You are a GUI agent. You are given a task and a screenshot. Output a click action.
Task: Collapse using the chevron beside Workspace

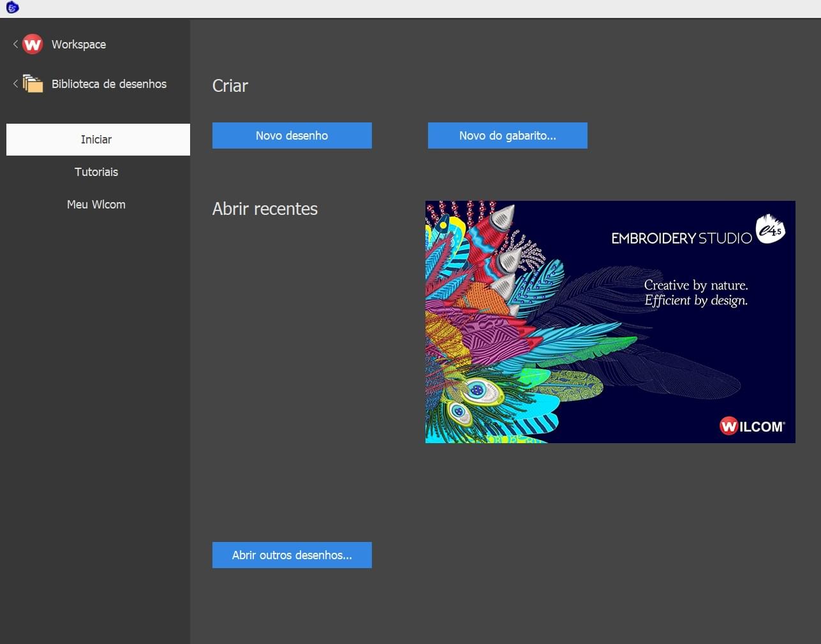[x=15, y=44]
